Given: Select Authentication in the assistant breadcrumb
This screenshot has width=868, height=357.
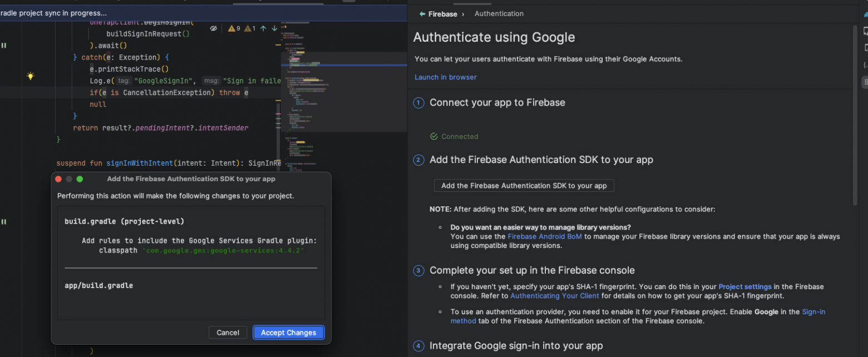Looking at the screenshot, I should point(499,13).
